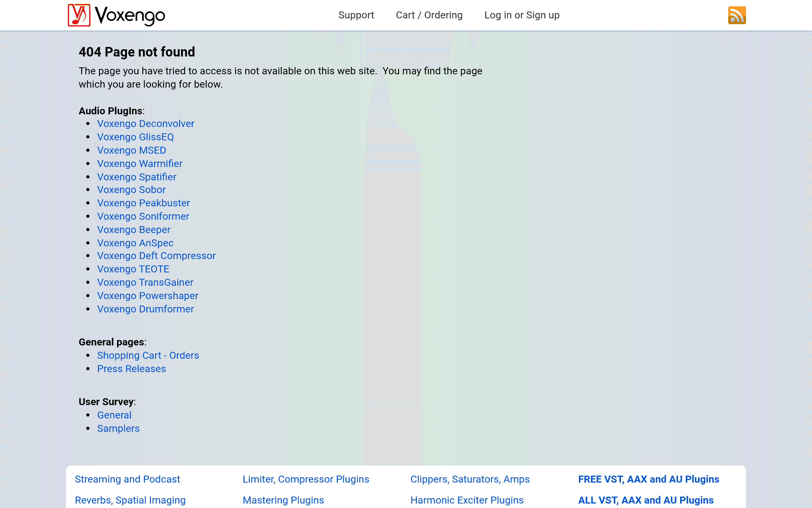Open Mastering Plugins category
The height and width of the screenshot is (508, 812).
pos(283,500)
